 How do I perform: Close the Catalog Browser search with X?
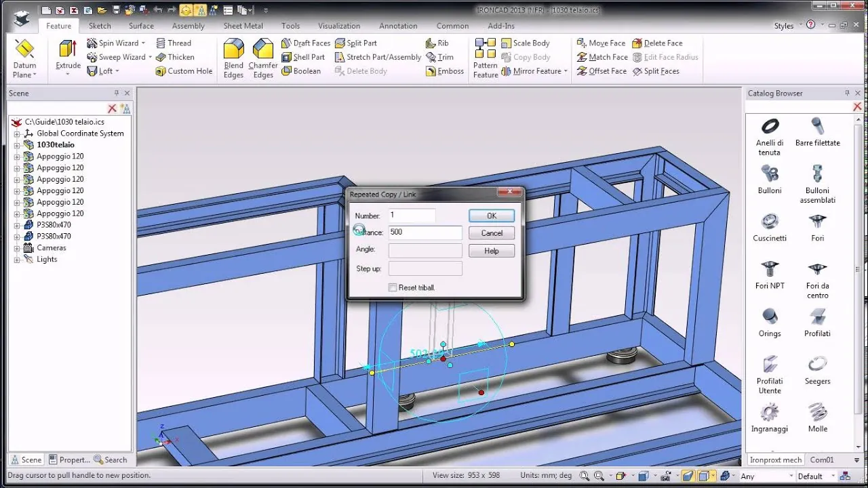[x=857, y=107]
